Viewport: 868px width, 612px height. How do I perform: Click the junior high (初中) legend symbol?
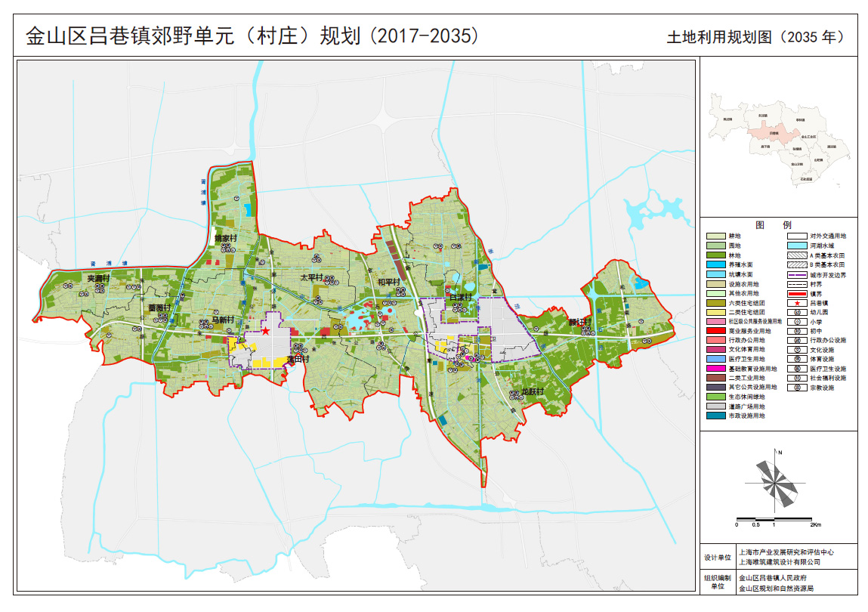(797, 331)
